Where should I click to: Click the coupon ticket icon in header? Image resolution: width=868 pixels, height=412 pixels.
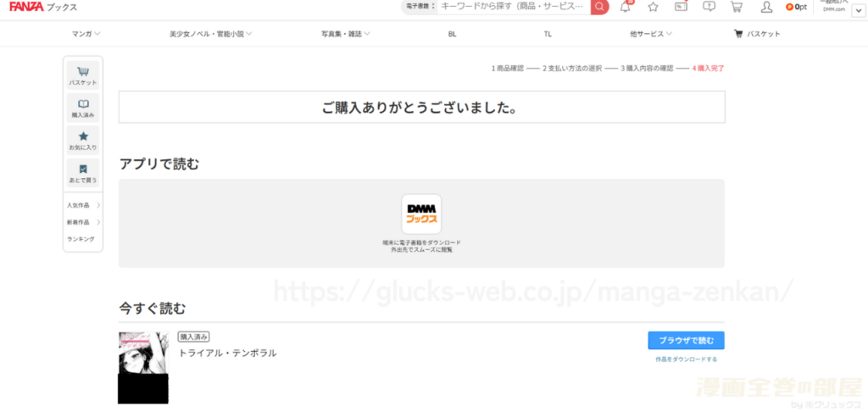pos(681,7)
